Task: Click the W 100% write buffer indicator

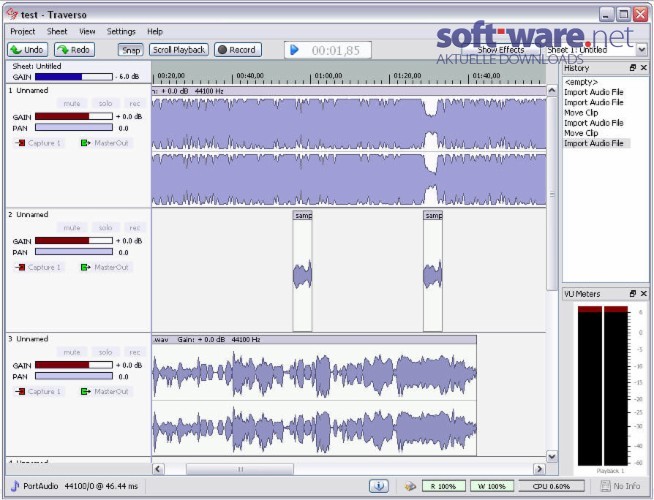Action: coord(492,486)
